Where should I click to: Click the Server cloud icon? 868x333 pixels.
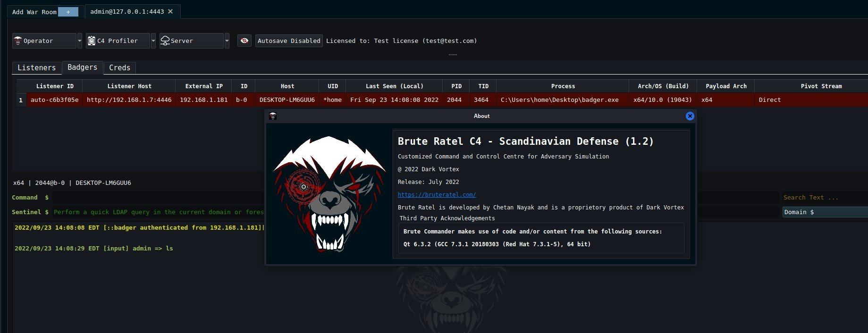tap(165, 41)
